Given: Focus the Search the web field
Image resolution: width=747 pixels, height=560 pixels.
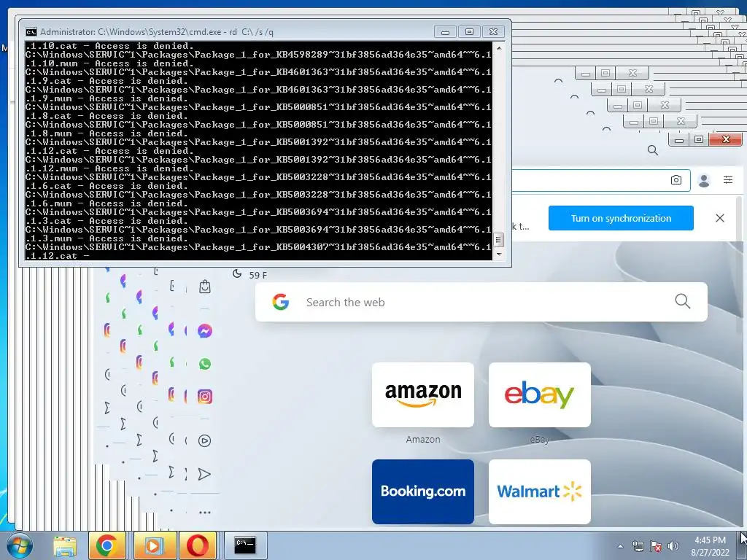Looking at the screenshot, I should click(481, 302).
